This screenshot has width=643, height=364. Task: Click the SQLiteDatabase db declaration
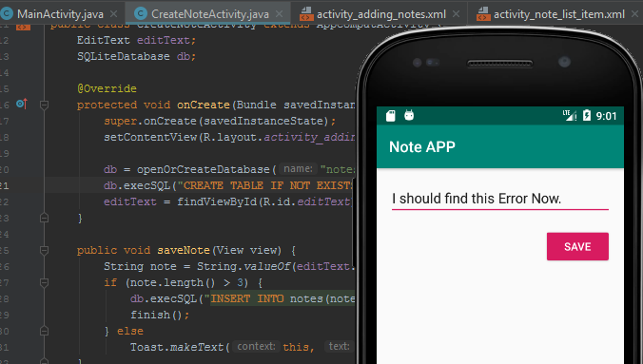point(137,56)
